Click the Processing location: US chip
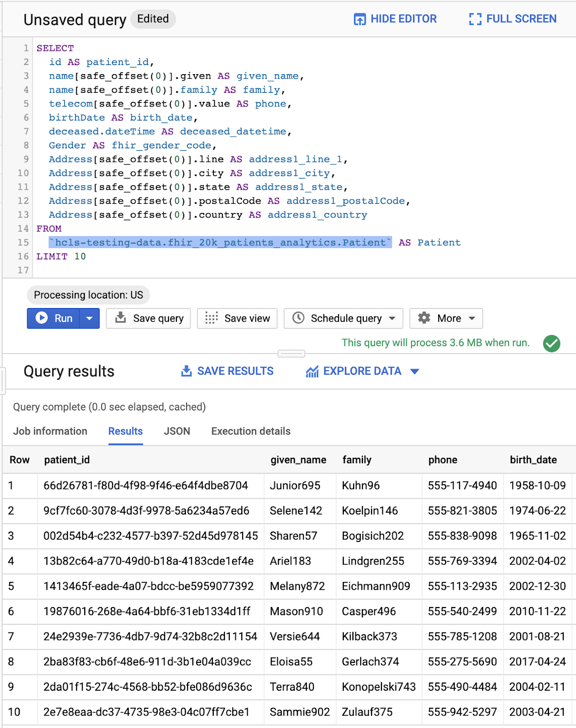 click(88, 295)
